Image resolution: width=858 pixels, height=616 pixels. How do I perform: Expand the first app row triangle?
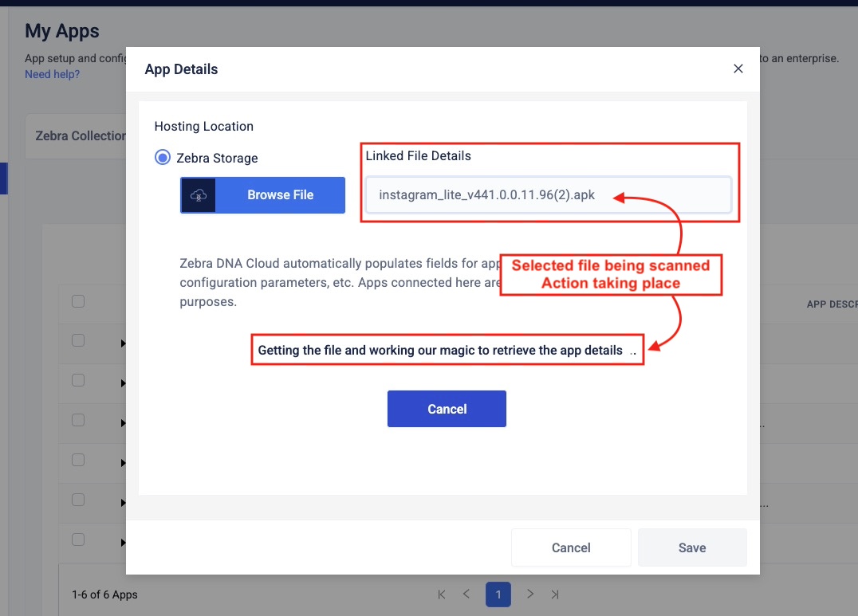(123, 343)
